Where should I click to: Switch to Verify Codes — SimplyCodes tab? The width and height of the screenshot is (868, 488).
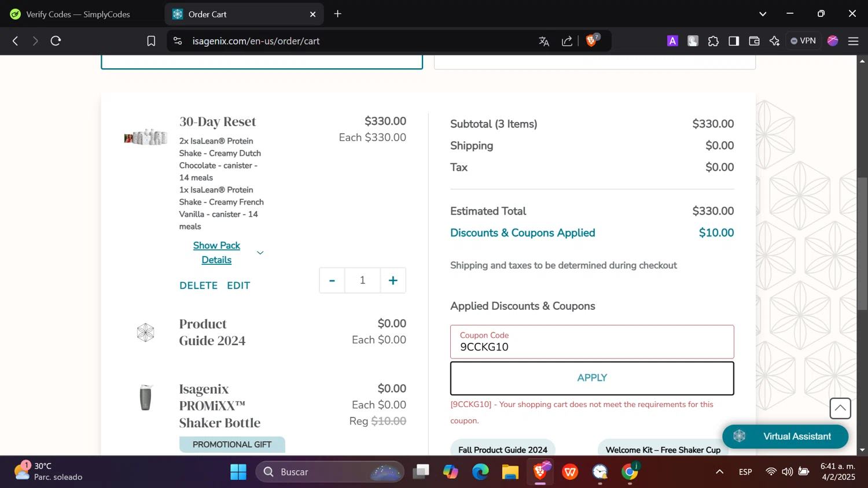[79, 14]
